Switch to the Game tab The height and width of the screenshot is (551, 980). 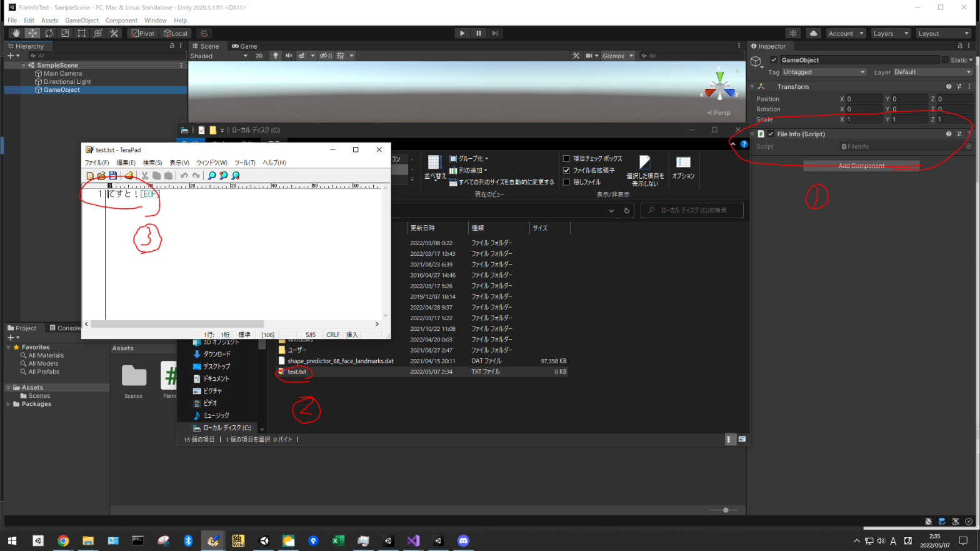pyautogui.click(x=244, y=46)
